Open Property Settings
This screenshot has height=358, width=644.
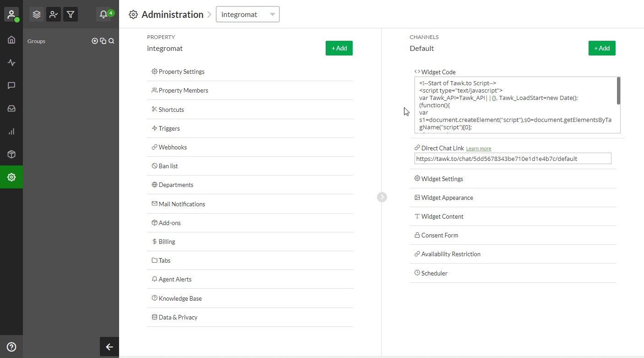click(x=181, y=72)
